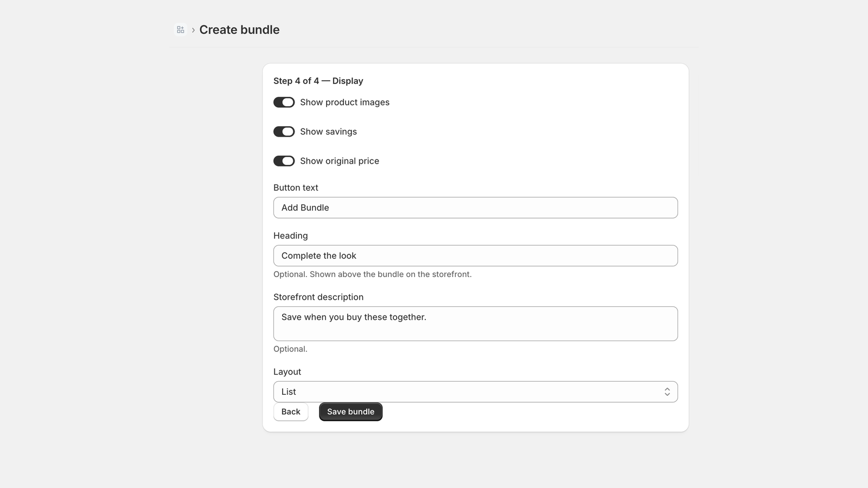Click the app home breadcrumb icon
The width and height of the screenshot is (868, 488).
[x=181, y=30]
